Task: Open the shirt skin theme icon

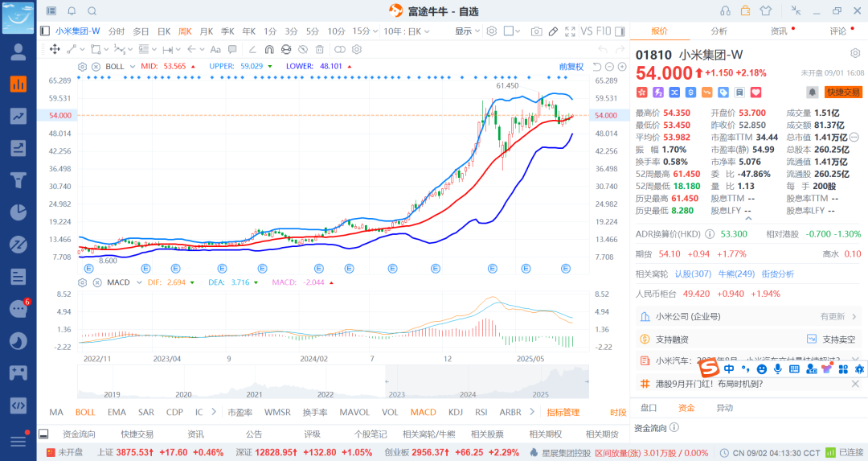Action: [x=766, y=11]
